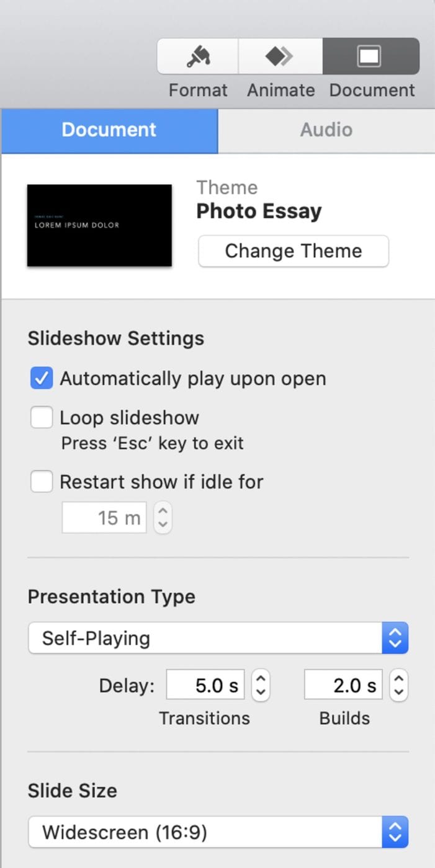Screen dimensions: 435x868
Task: Click the Document inspector toolbar icon
Action: (370, 56)
